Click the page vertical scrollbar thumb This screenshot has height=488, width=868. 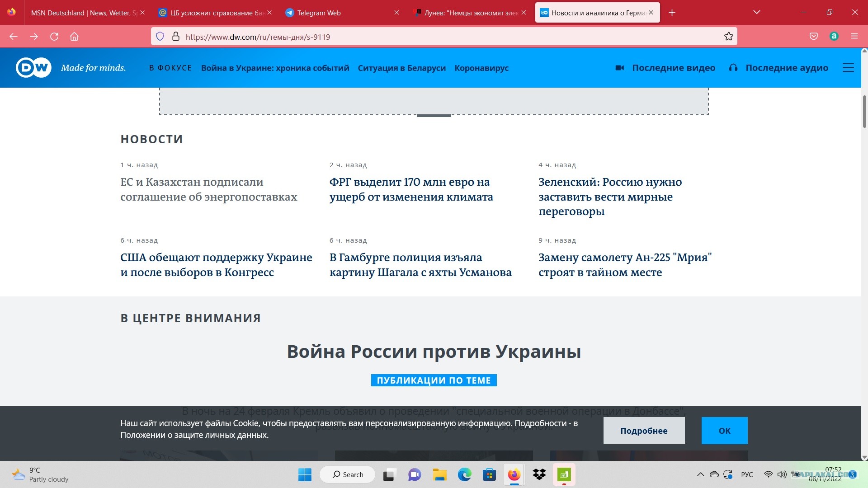tap(864, 112)
